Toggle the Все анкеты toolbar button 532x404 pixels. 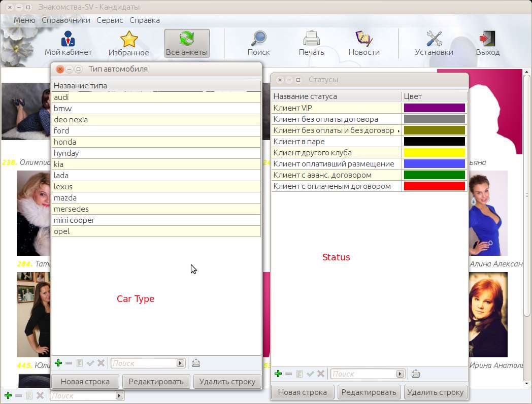point(187,43)
